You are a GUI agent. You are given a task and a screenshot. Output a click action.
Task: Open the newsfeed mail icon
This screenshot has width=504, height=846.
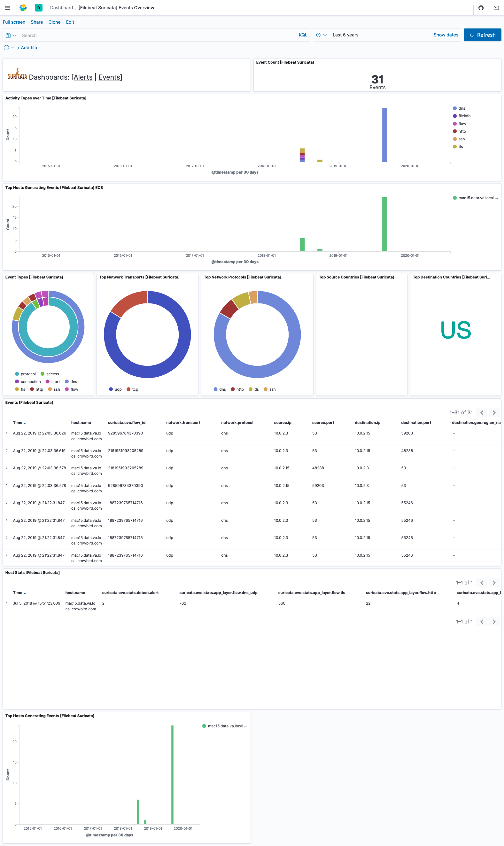click(x=496, y=7)
